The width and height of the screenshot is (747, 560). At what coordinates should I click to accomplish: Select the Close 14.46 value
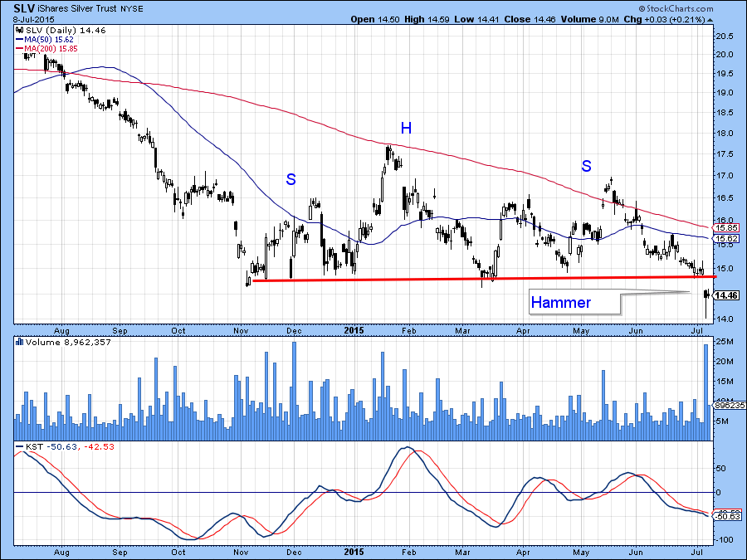[x=530, y=20]
